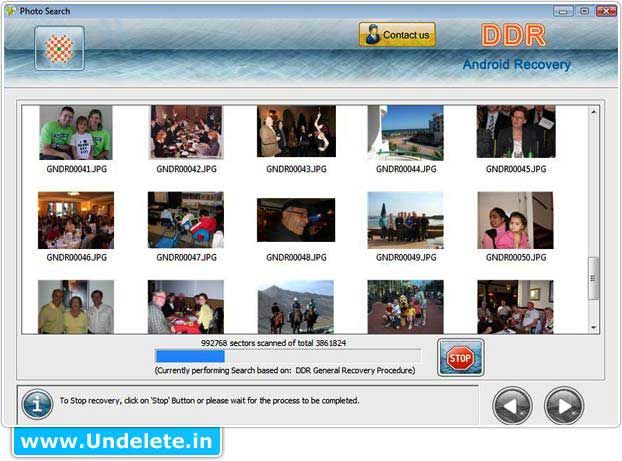This screenshot has height=461, width=622.
Task: Click the sector scan progress bar
Action: [288, 356]
